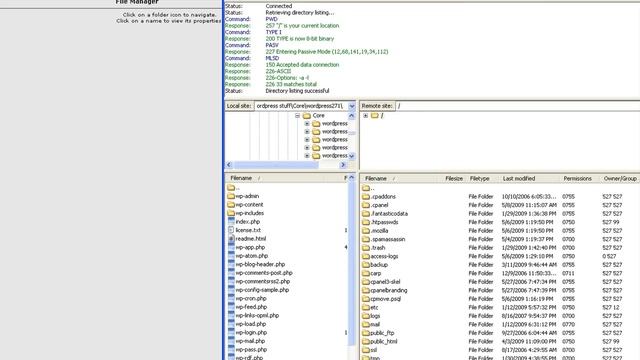Click 'Directory listing successful' status line
640x360 pixels.
[297, 91]
